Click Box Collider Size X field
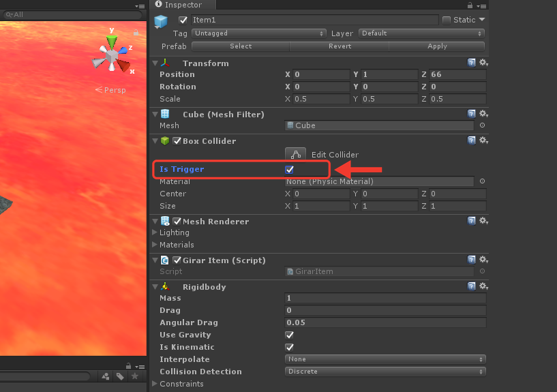 321,207
